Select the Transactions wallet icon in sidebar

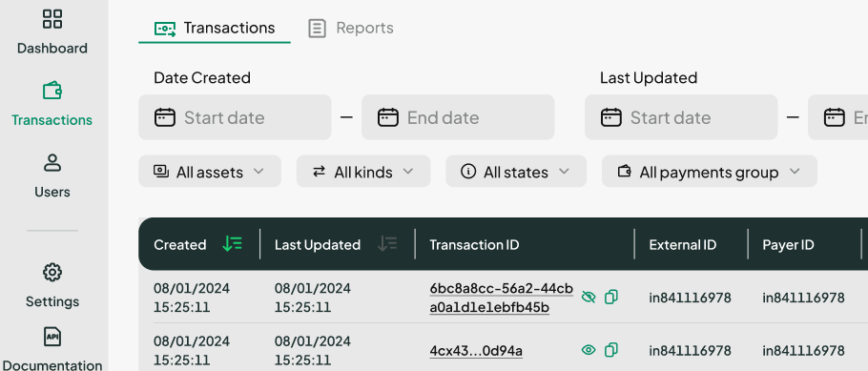[x=52, y=91]
